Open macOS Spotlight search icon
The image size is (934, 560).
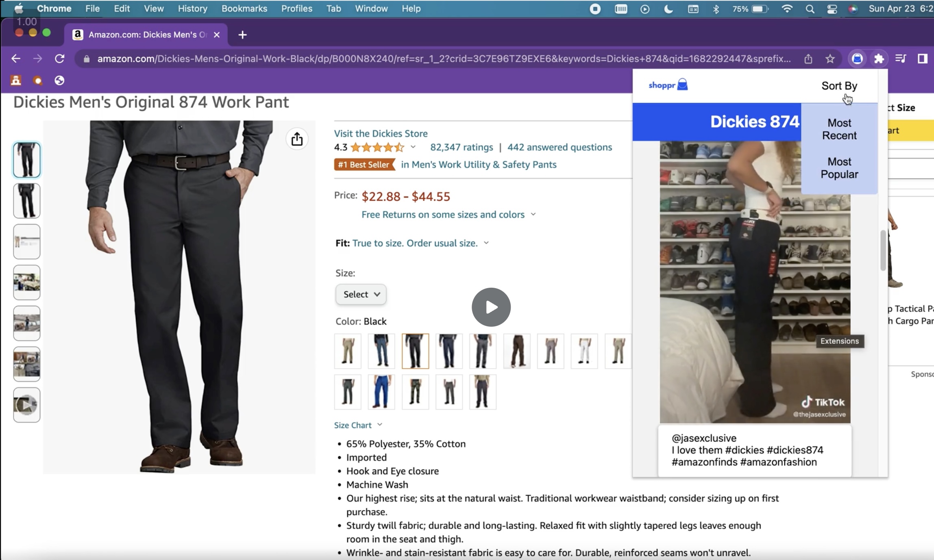tap(810, 9)
